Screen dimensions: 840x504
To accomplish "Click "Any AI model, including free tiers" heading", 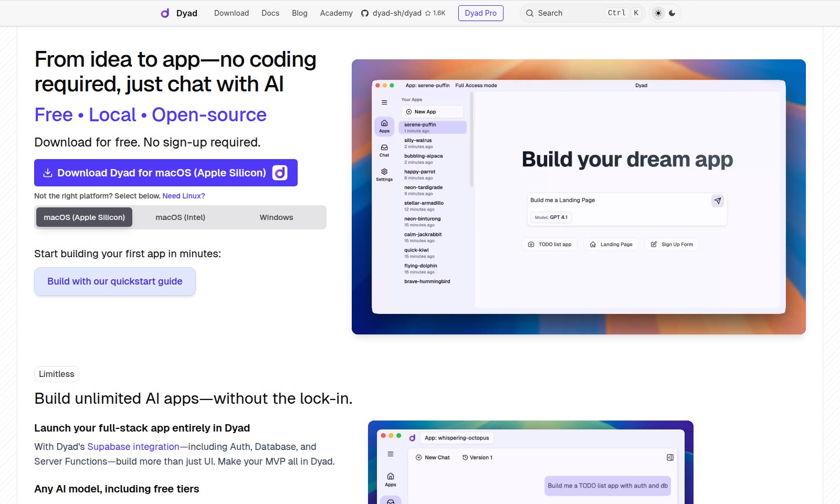I will [x=117, y=489].
